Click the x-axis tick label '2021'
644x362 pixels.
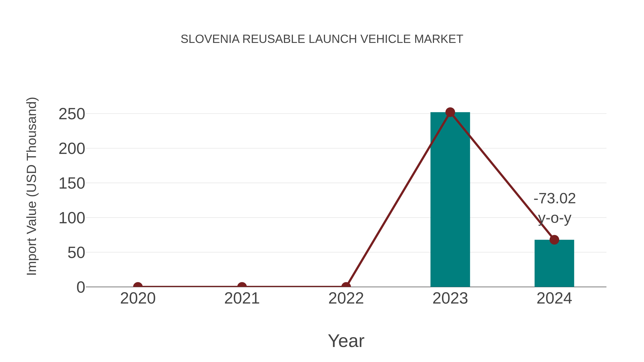242,298
